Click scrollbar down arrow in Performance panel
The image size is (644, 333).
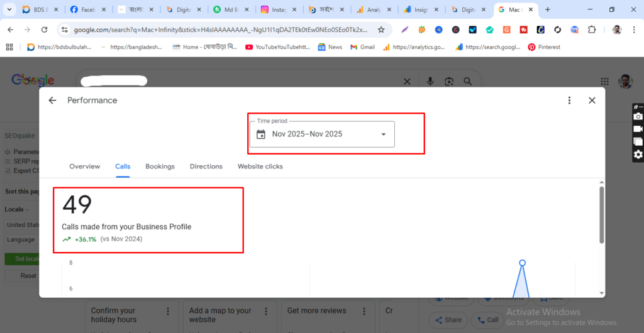tap(602, 293)
